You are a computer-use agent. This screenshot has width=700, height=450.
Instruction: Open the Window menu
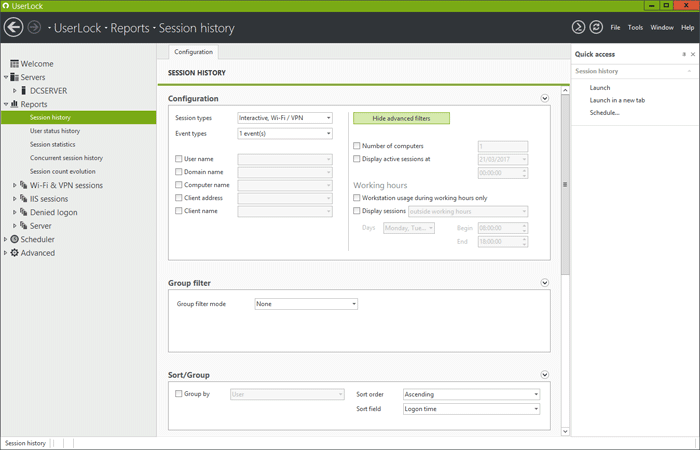pyautogui.click(x=662, y=27)
